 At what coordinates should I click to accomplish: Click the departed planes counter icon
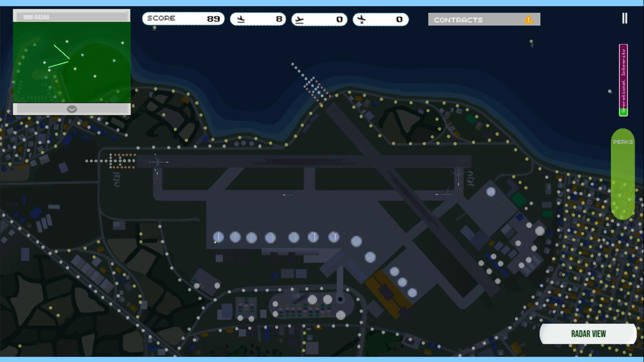pos(300,20)
